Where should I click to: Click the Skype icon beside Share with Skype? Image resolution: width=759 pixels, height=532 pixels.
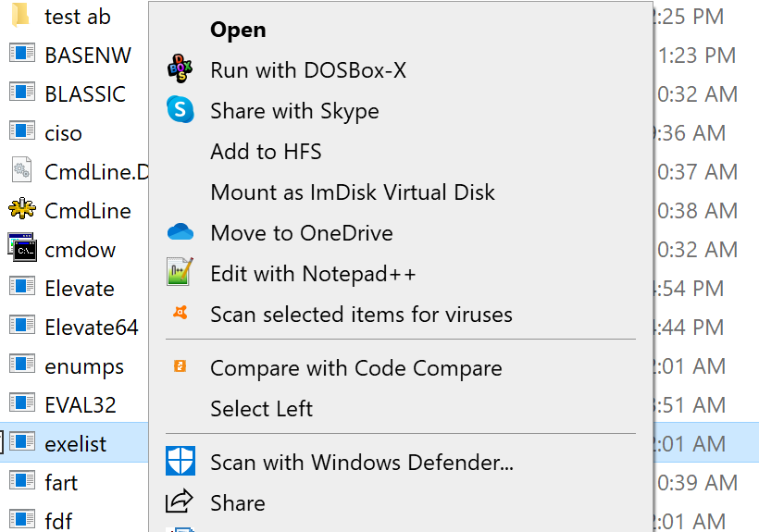180,109
